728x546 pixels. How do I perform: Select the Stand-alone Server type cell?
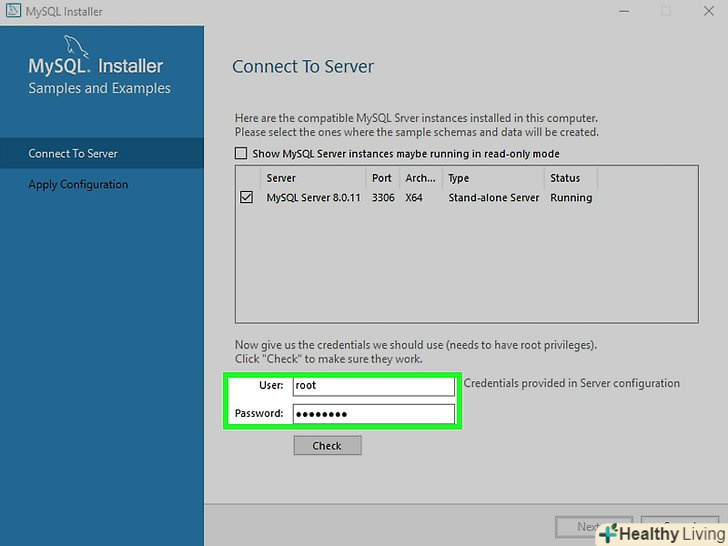point(494,198)
